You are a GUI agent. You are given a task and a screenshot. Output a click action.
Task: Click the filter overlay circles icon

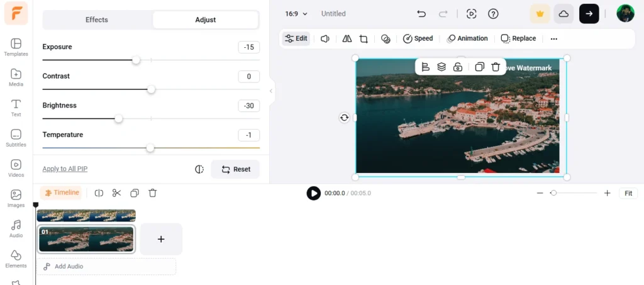pyautogui.click(x=386, y=38)
